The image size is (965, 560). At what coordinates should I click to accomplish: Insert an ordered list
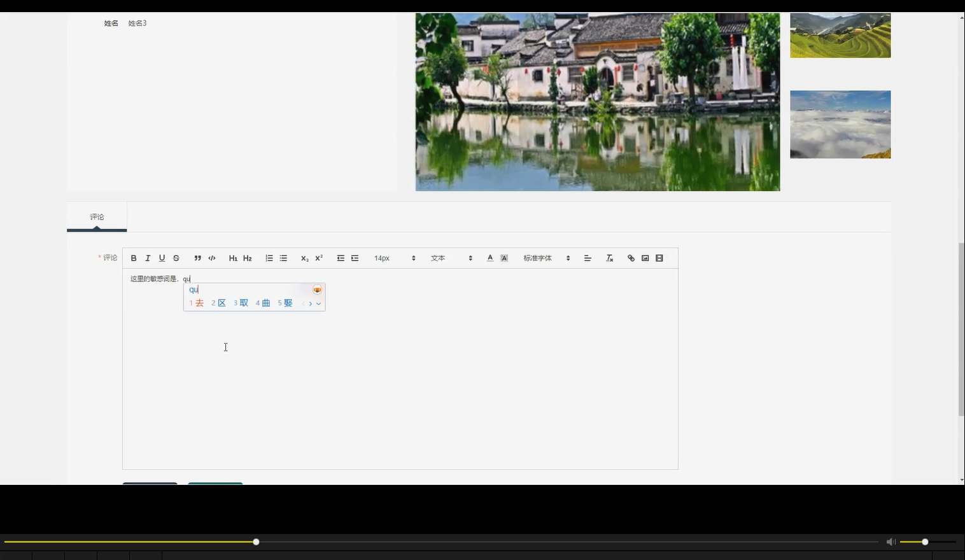point(269,258)
